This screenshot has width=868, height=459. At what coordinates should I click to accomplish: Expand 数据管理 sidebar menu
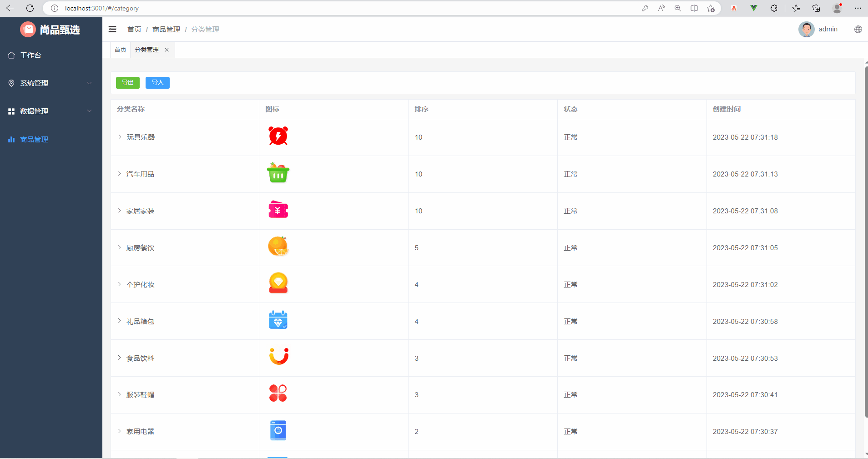[x=51, y=111]
